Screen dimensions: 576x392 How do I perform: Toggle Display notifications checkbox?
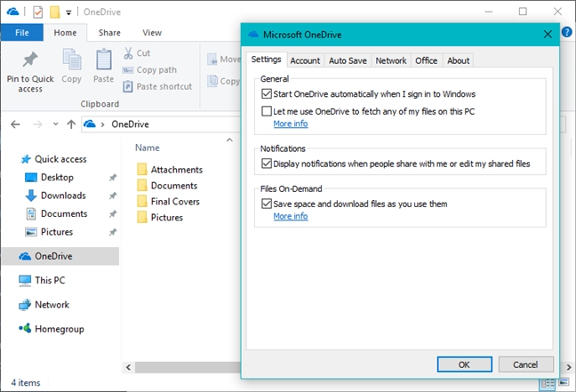(267, 164)
